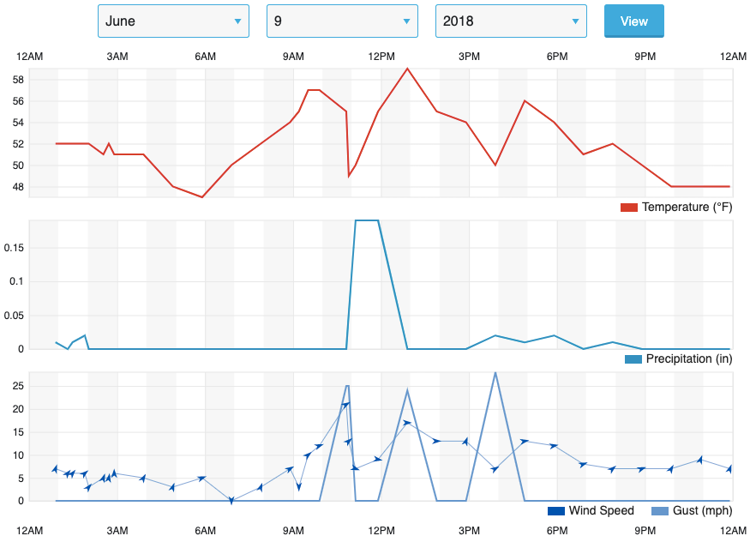Click the wind direction arrow near 6AM

[x=202, y=478]
